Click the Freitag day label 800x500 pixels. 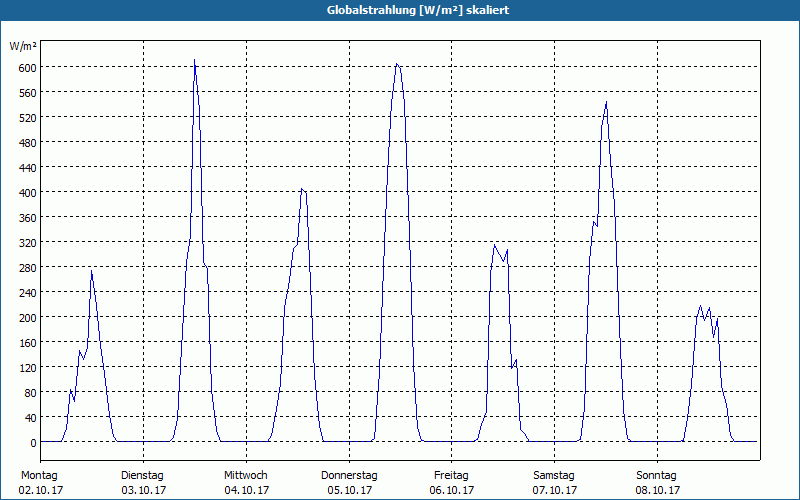(451, 476)
